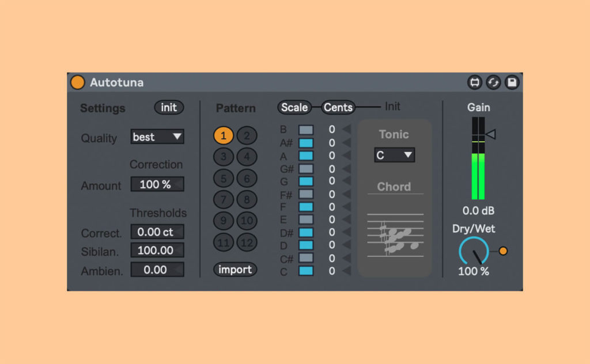Save the preset with the disk icon
The image size is (590, 364).
pyautogui.click(x=512, y=82)
